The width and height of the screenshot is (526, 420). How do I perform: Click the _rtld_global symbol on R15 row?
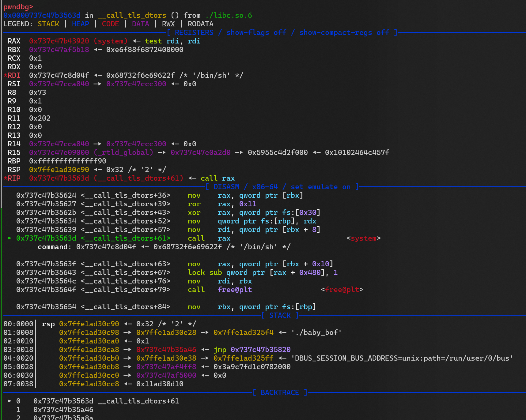pos(123,152)
